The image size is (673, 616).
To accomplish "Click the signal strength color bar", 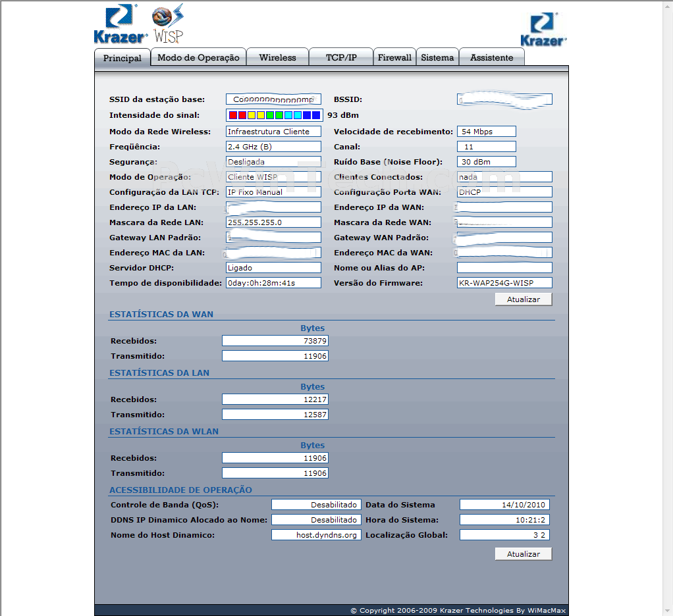I will tap(274, 115).
